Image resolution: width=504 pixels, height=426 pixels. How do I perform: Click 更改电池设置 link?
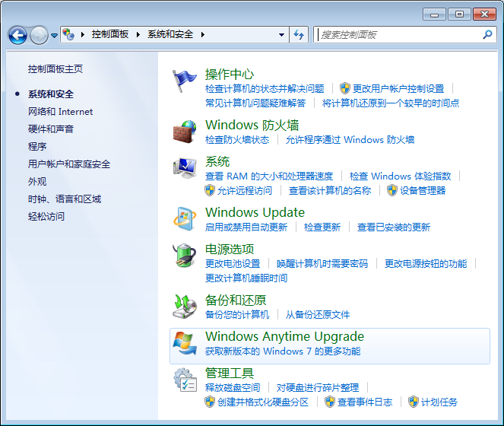(233, 264)
